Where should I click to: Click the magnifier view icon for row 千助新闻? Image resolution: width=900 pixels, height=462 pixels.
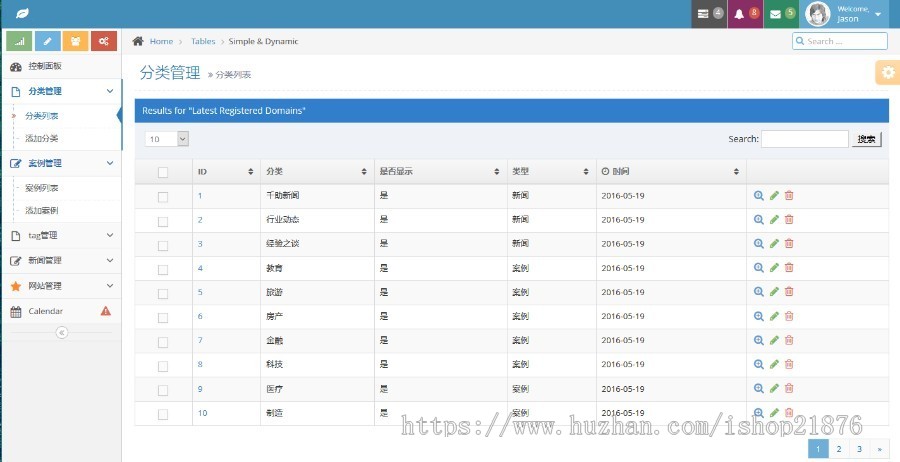(x=759, y=196)
